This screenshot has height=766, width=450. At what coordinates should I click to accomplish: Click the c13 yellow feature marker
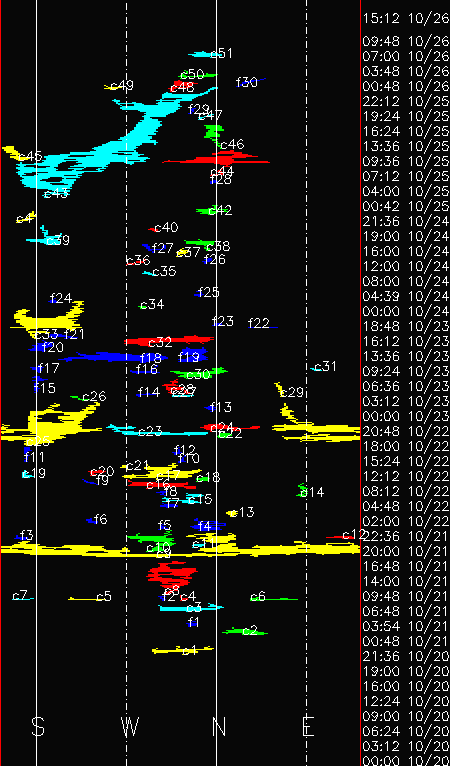(234, 513)
